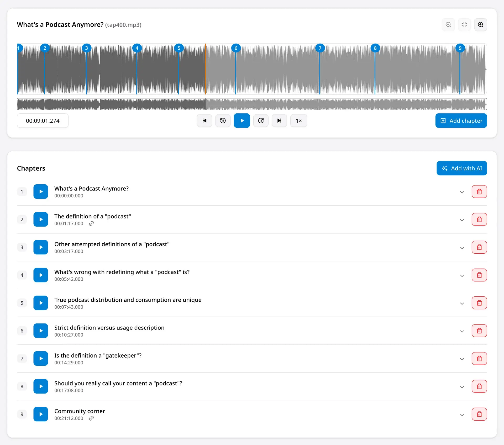Select waveform chapter marker 9
The height and width of the screenshot is (445, 504).
pos(460,48)
